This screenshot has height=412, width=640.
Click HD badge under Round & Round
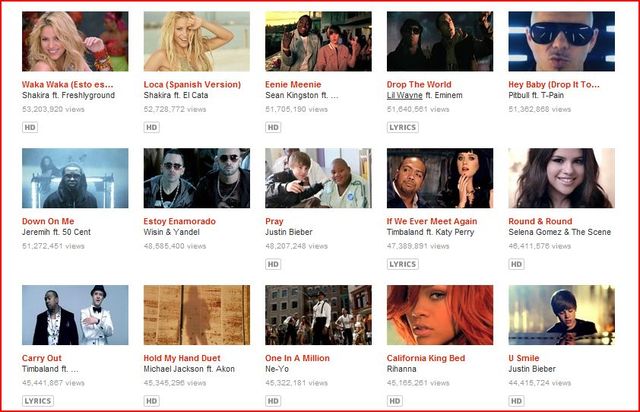click(516, 264)
